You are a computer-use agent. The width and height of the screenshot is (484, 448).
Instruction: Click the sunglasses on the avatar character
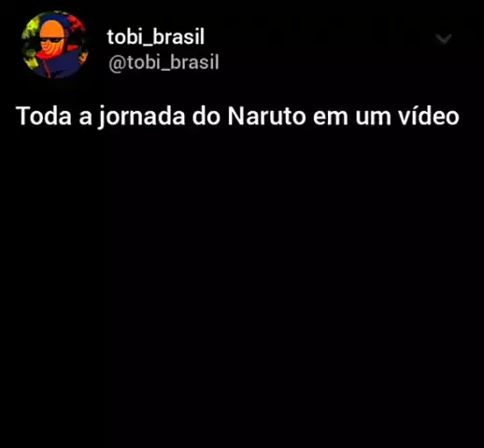[51, 40]
